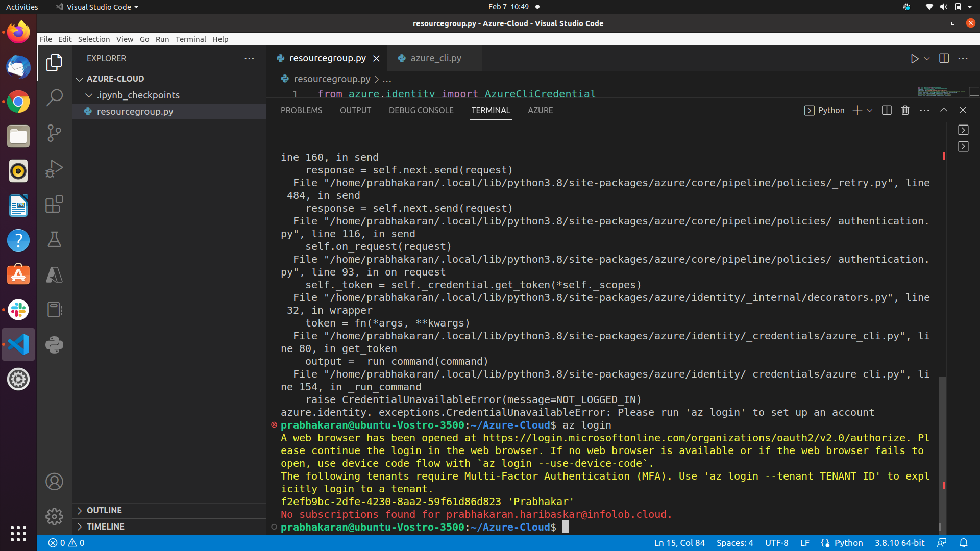Screen dimensions: 980x551
Task: Open the Testing beaker icon
Action: pos(54,239)
